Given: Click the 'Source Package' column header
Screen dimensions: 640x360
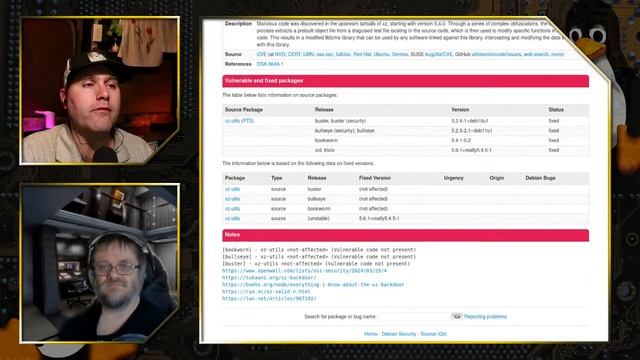Looking at the screenshot, I should 244,110.
